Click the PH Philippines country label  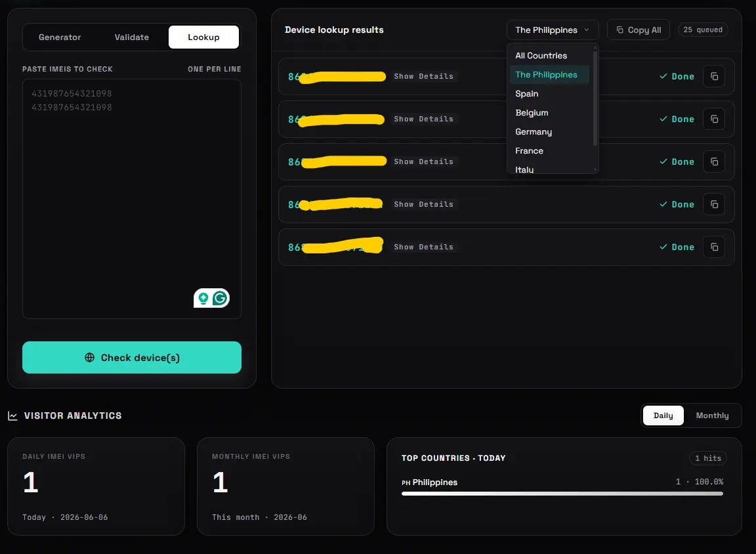click(x=430, y=482)
